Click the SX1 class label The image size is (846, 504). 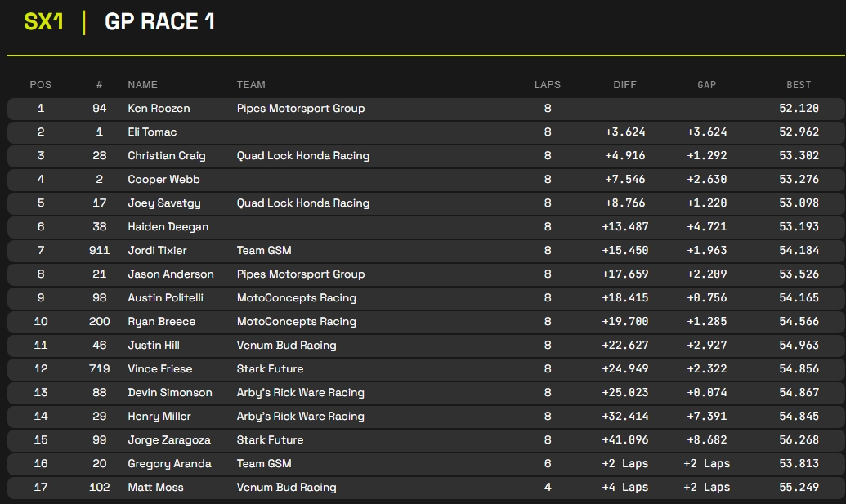(43, 22)
